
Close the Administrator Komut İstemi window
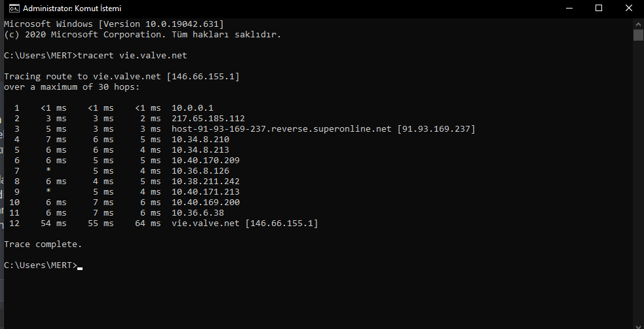(628, 9)
